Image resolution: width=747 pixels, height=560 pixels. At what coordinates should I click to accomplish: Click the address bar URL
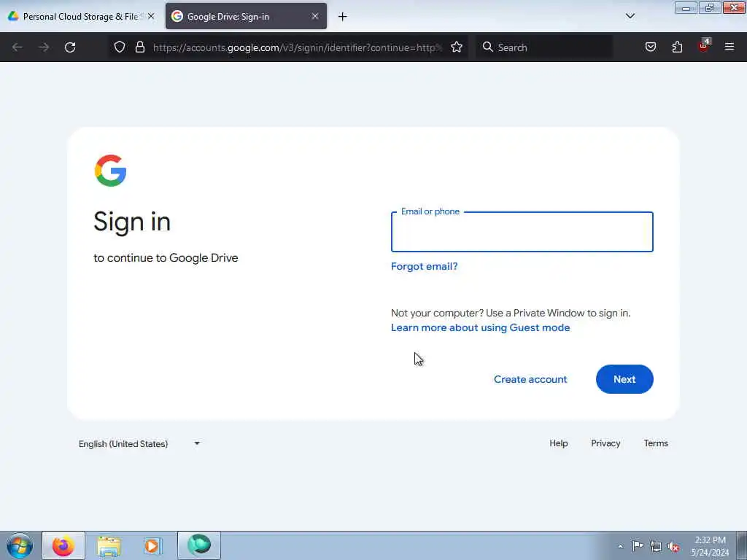point(298,47)
